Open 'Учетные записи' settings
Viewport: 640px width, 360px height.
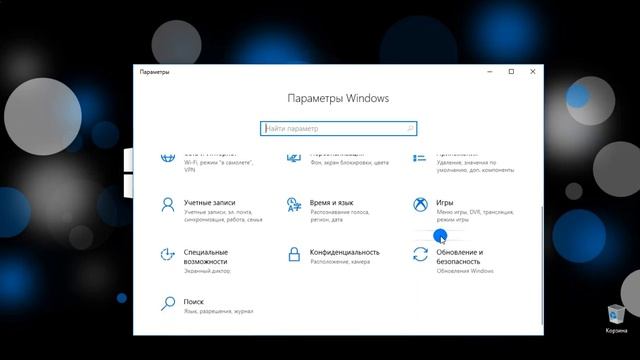(x=209, y=202)
